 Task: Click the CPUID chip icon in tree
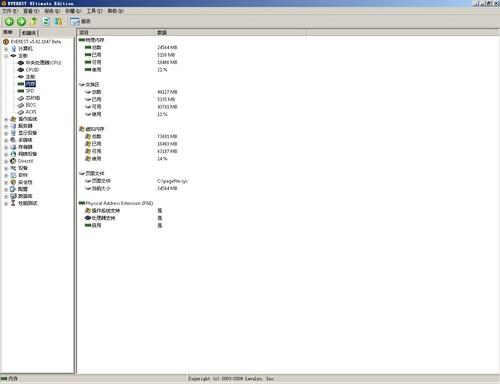(x=21, y=70)
